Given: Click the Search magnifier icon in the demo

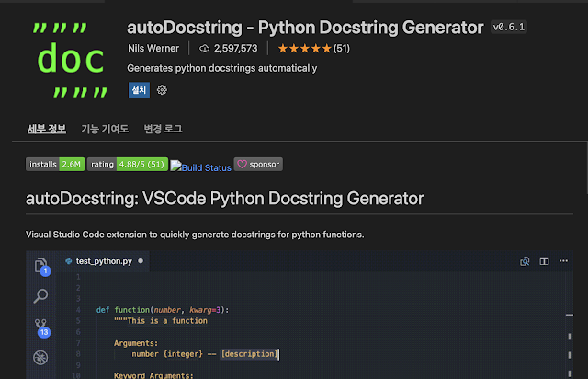Looking at the screenshot, I should (40, 296).
